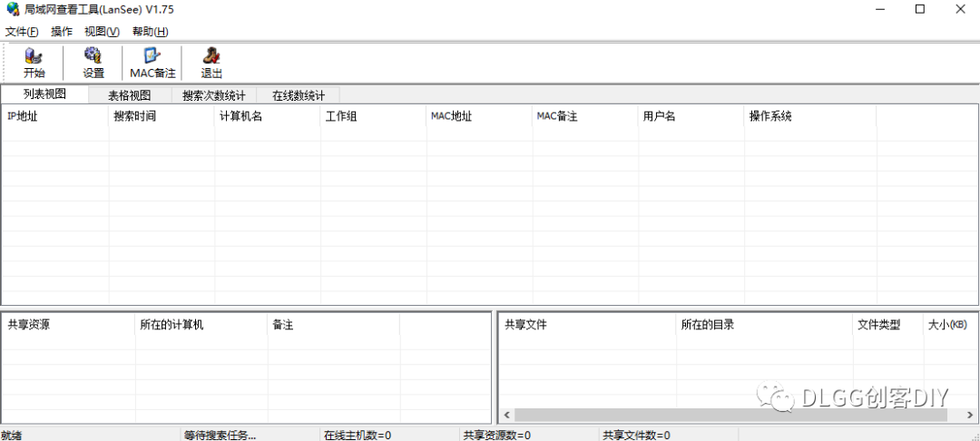Viewport: 980px width, 441px height.
Task: Click the 就绪 status text
Action: click(x=11, y=436)
